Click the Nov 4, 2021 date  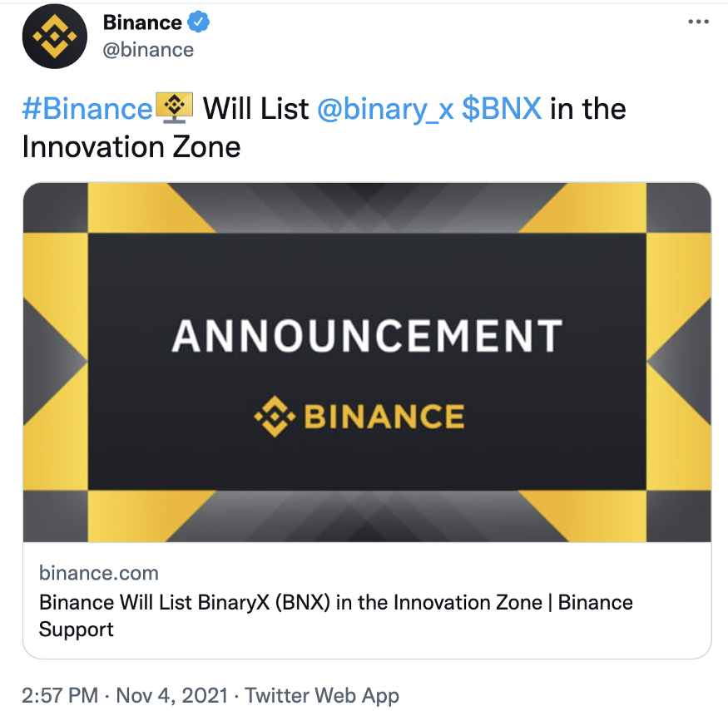tap(172, 695)
